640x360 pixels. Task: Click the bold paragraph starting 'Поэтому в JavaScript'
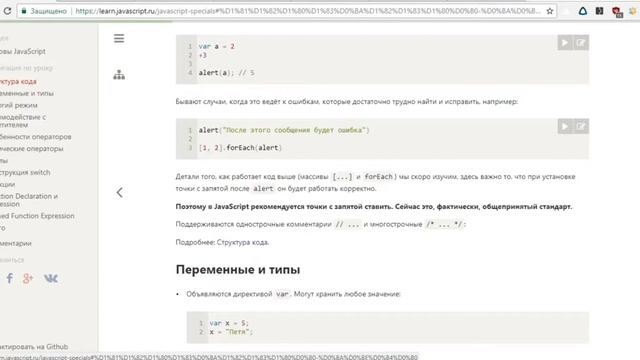(x=374, y=207)
